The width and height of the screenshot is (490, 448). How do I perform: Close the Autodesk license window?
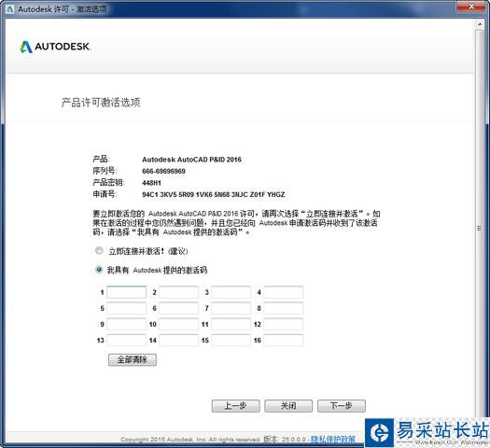click(472, 7)
